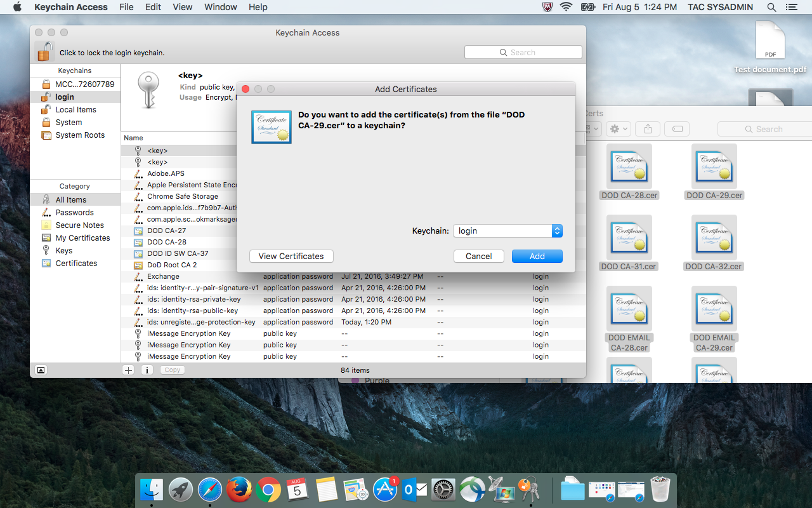Select the Chrome Safe Storage row

click(179, 196)
